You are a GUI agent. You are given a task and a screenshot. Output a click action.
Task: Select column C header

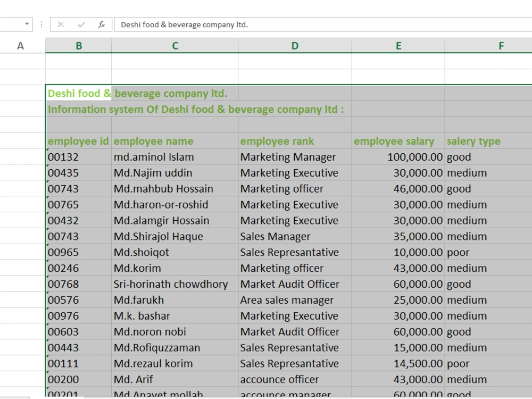click(175, 45)
